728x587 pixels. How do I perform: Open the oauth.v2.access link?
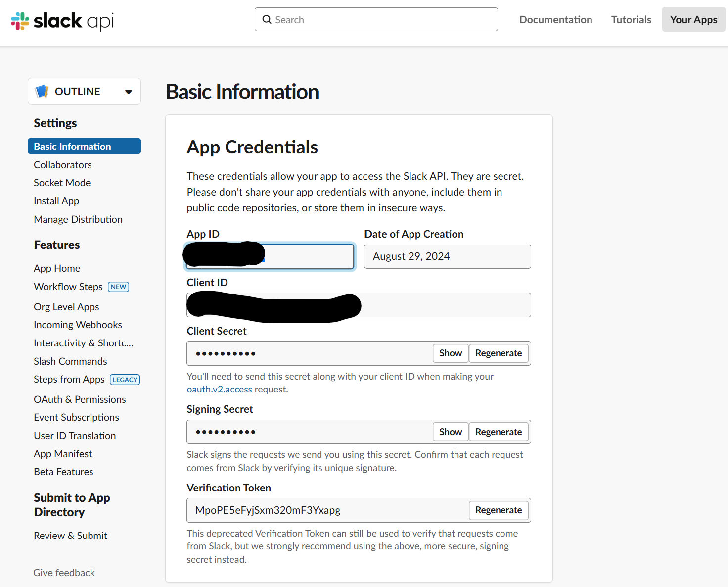click(x=219, y=390)
